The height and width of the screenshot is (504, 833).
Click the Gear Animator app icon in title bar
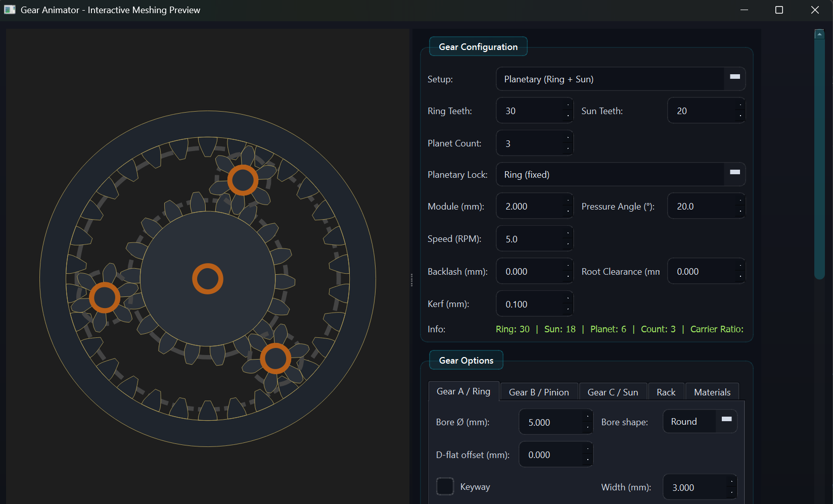pos(10,10)
